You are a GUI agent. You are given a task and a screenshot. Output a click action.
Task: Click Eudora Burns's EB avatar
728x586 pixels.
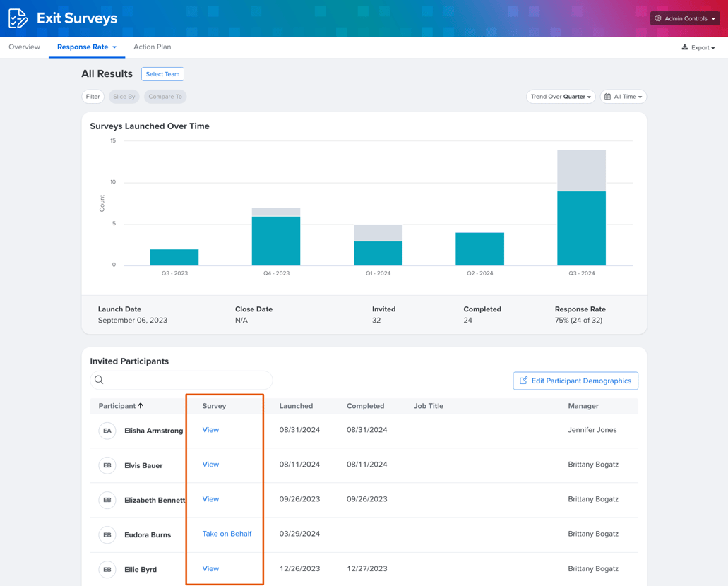click(x=107, y=534)
